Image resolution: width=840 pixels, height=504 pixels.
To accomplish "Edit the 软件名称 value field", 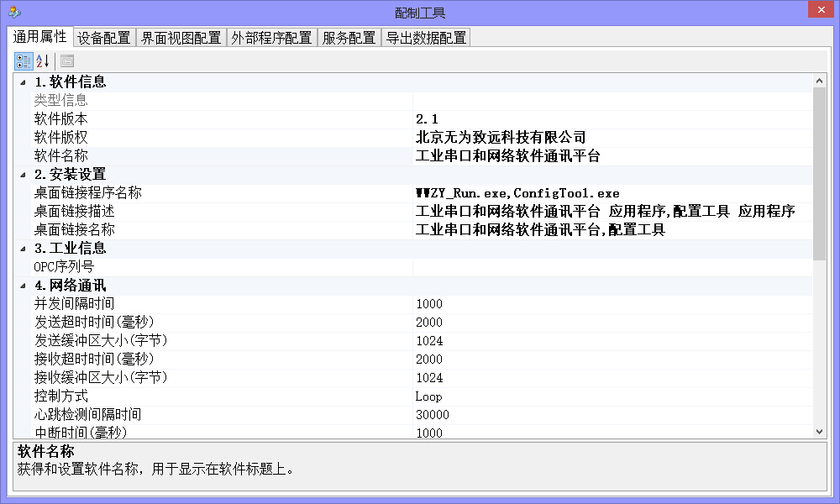I will coord(612,156).
